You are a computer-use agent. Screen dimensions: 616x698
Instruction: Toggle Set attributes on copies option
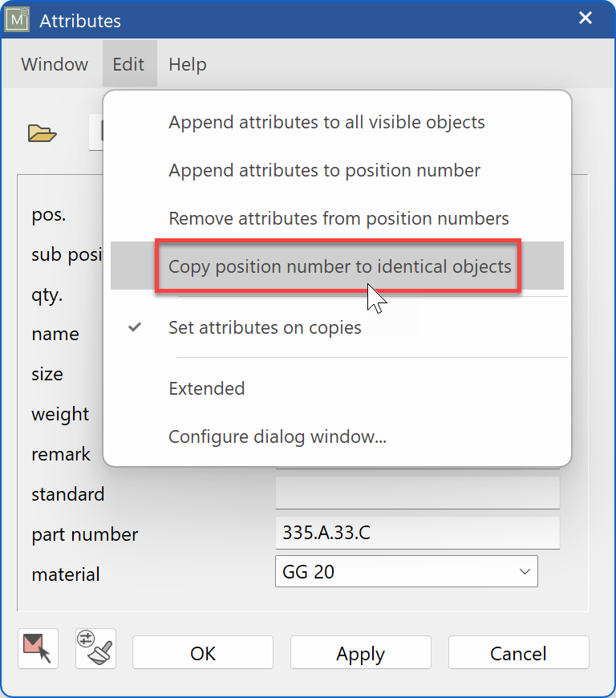click(337, 327)
